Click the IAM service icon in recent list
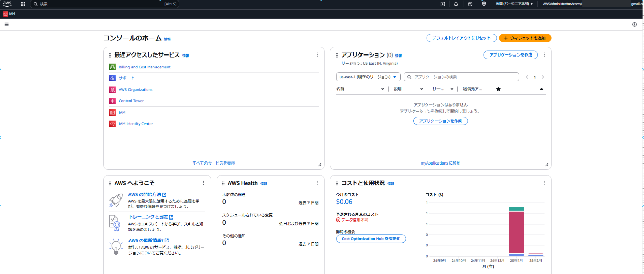 (x=112, y=112)
